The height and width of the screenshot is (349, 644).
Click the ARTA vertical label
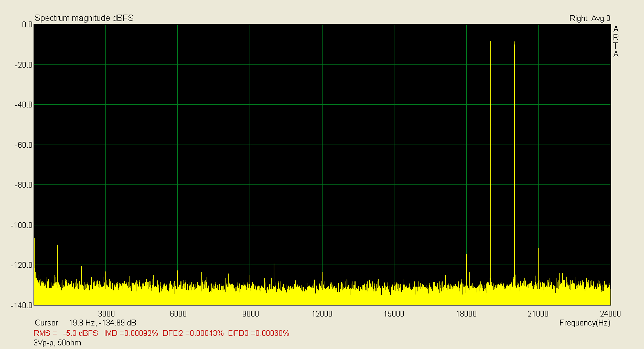point(616,41)
